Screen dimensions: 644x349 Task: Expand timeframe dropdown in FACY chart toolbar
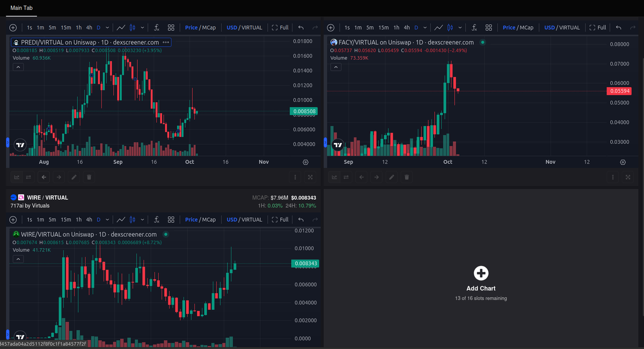click(x=425, y=27)
